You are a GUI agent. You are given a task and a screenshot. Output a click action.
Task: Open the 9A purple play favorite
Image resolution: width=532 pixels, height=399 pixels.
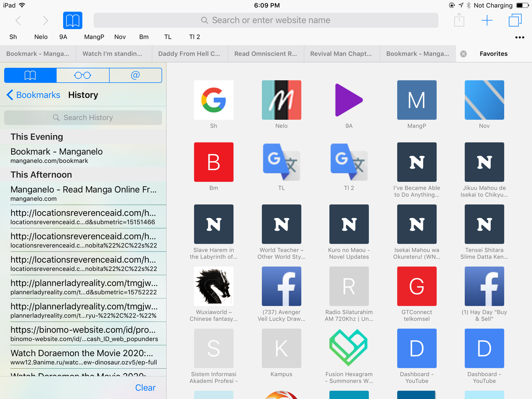click(x=349, y=100)
